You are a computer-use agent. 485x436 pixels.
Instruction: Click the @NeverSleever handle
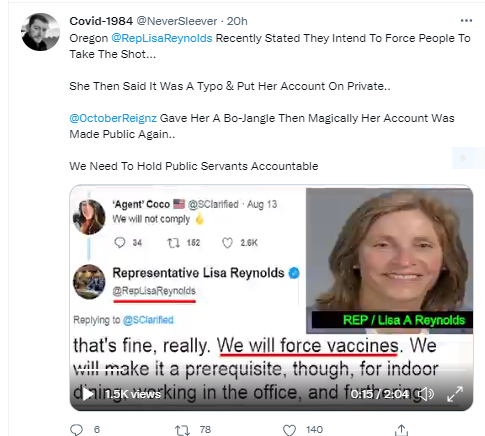pyautogui.click(x=177, y=21)
